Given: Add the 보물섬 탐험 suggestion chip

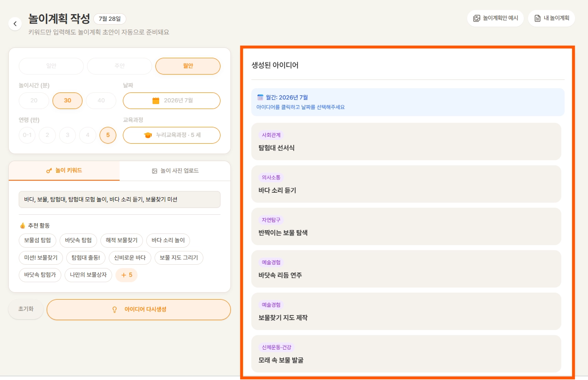Looking at the screenshot, I should pyautogui.click(x=38, y=241).
